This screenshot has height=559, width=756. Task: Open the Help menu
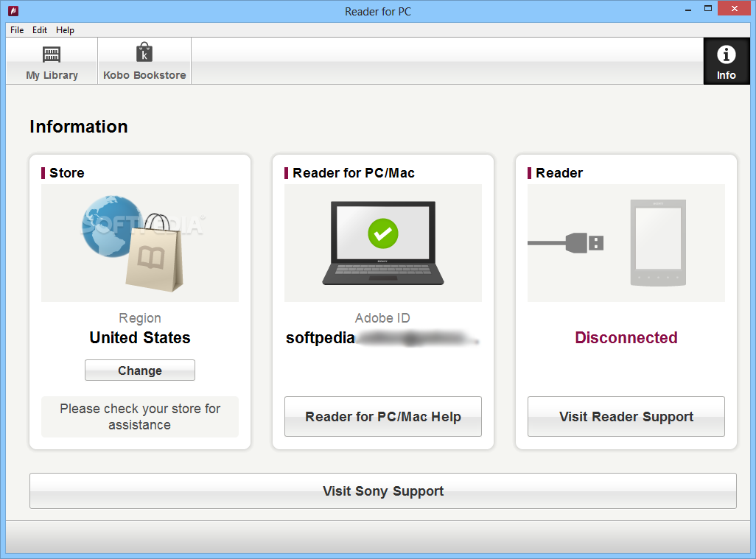[65, 30]
